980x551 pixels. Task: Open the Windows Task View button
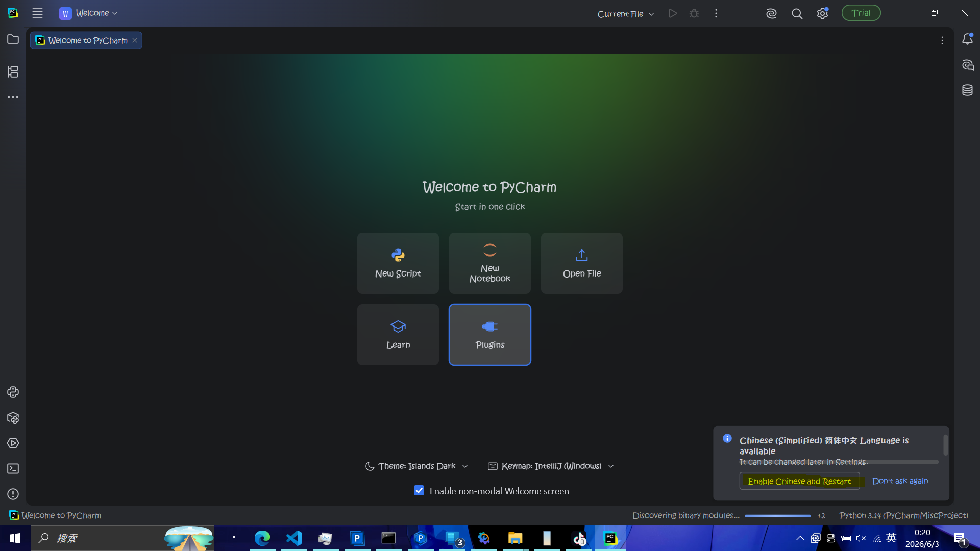[x=230, y=538]
